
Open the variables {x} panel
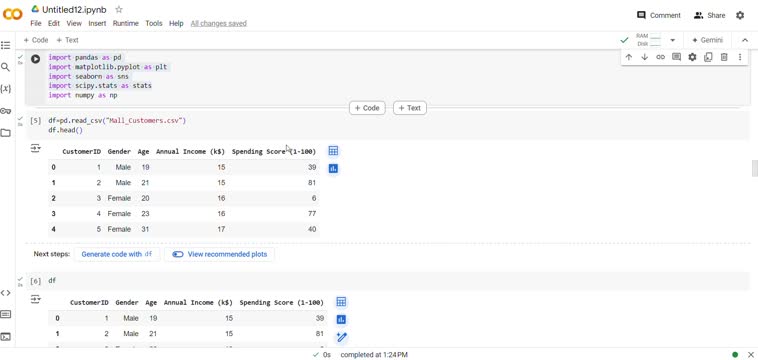(x=5, y=89)
